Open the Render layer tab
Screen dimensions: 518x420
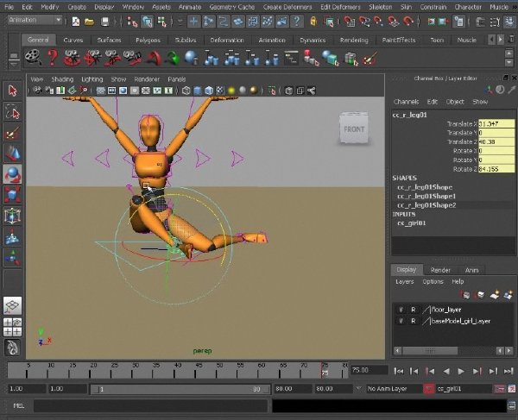(440, 270)
